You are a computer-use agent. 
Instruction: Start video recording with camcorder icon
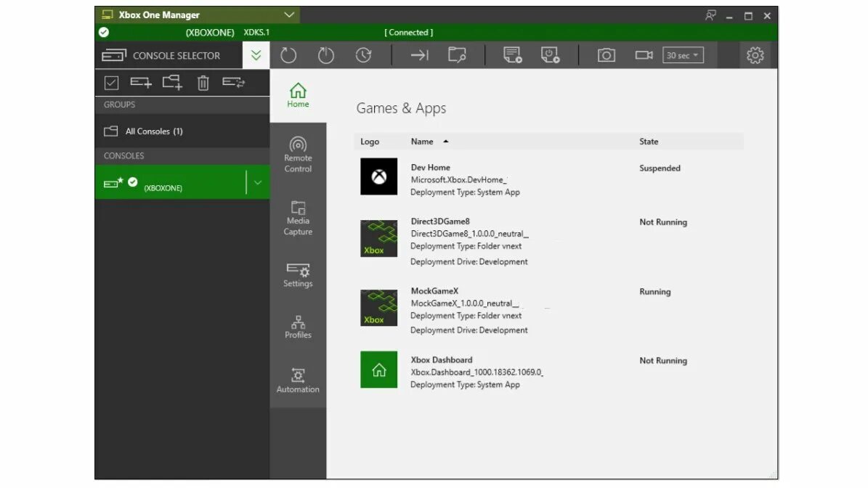coord(644,54)
